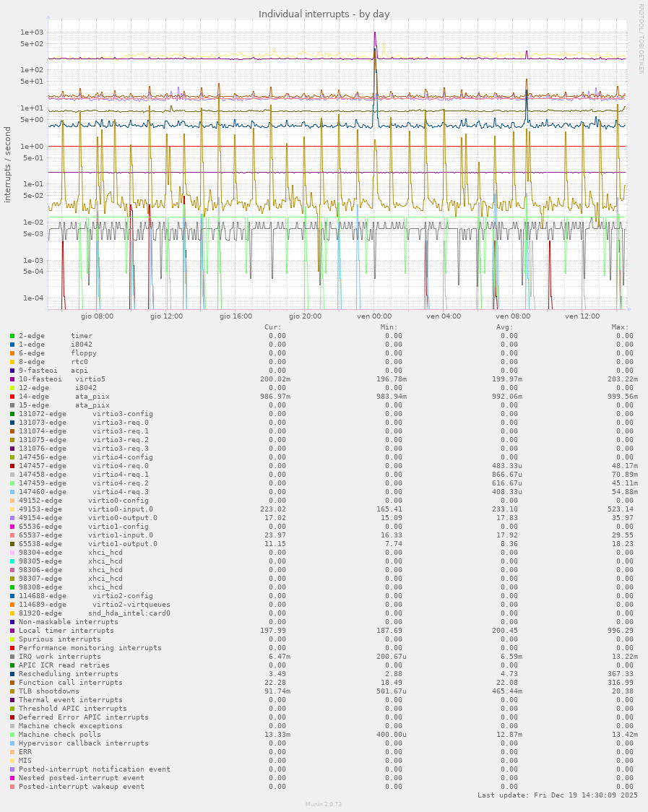The image size is (648, 812).
Task: Click the 'ven 00:00' time axis label
Action: coord(373,316)
